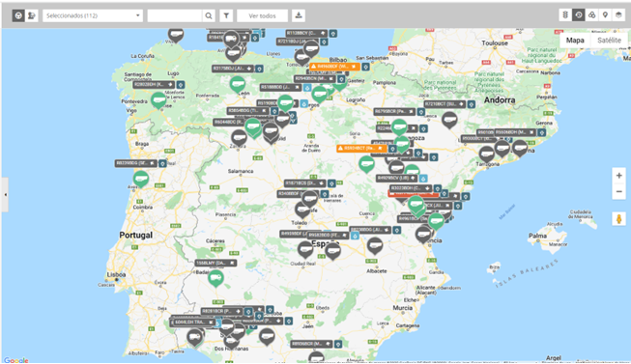Click the download export icon
The height and width of the screenshot is (364, 631).
[299, 15]
